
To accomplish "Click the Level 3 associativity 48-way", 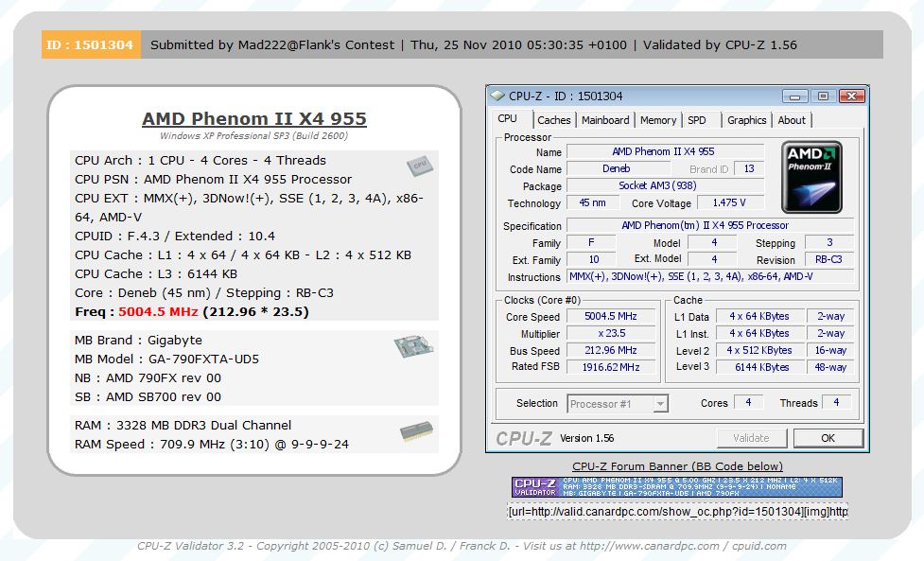I will click(x=830, y=367).
